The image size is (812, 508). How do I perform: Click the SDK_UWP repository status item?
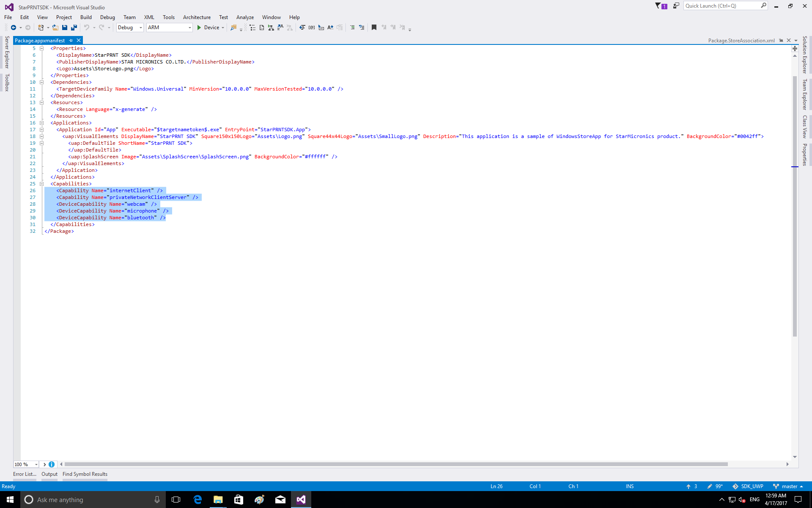748,486
